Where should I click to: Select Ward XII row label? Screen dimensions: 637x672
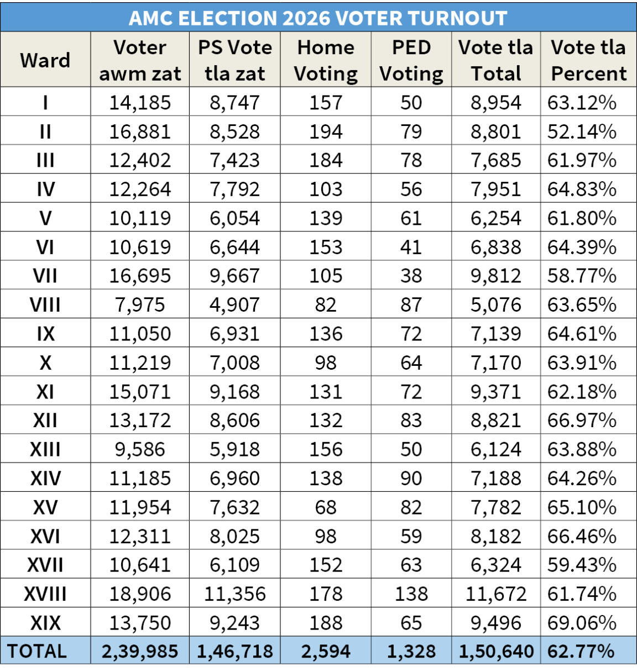[45, 421]
